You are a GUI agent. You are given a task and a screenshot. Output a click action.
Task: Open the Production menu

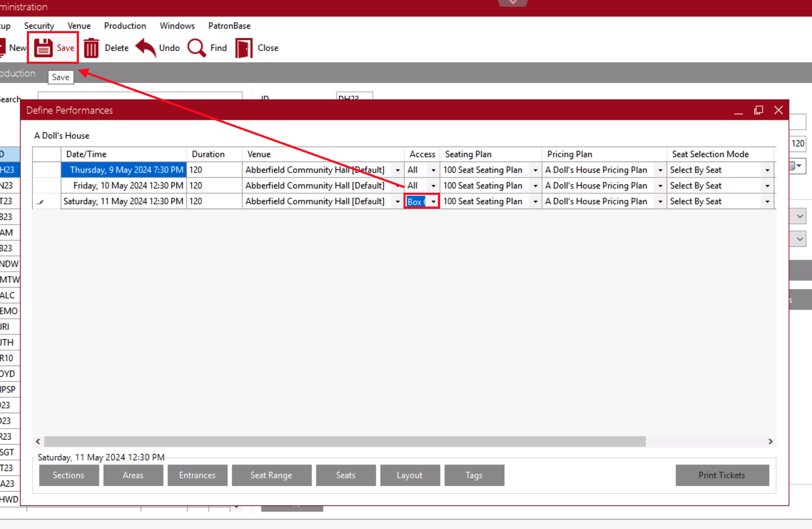125,26
